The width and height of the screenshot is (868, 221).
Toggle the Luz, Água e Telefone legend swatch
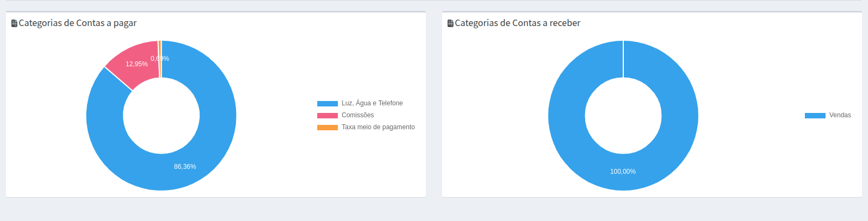327,103
